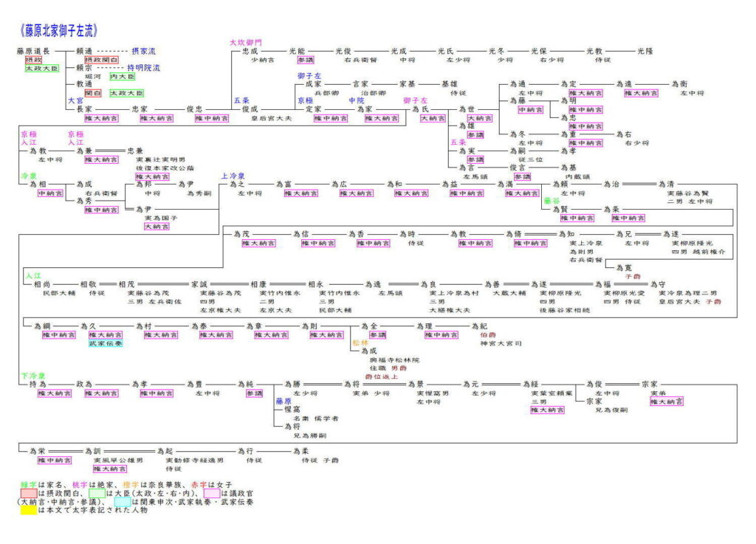Click the green 太政大臣 box under 藤原道長
The width and height of the screenshot is (756, 544).
pos(43,68)
